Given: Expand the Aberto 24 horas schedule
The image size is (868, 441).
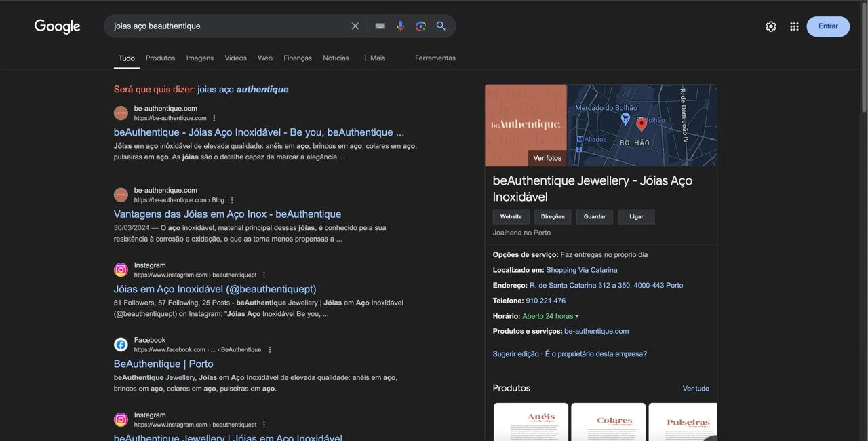Looking at the screenshot, I should pyautogui.click(x=551, y=316).
